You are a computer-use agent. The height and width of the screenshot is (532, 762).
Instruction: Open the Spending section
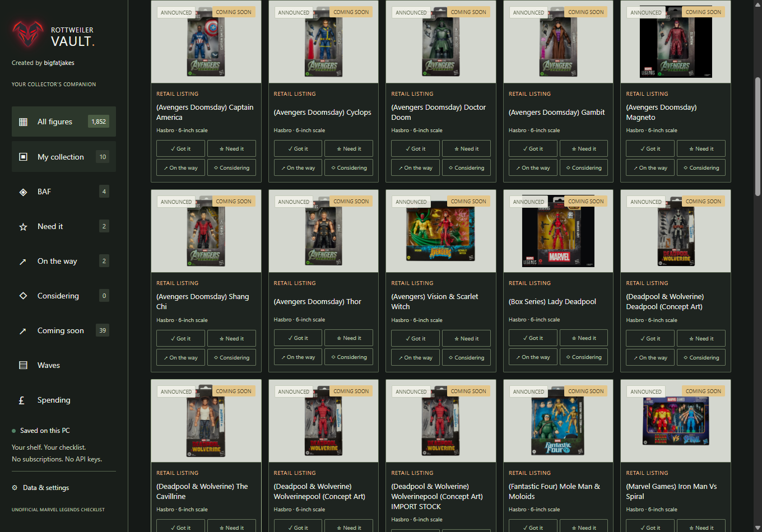pyautogui.click(x=64, y=400)
